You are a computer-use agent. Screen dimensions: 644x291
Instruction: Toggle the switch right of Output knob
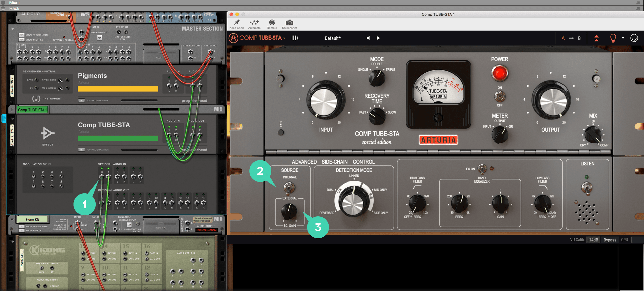click(x=596, y=79)
